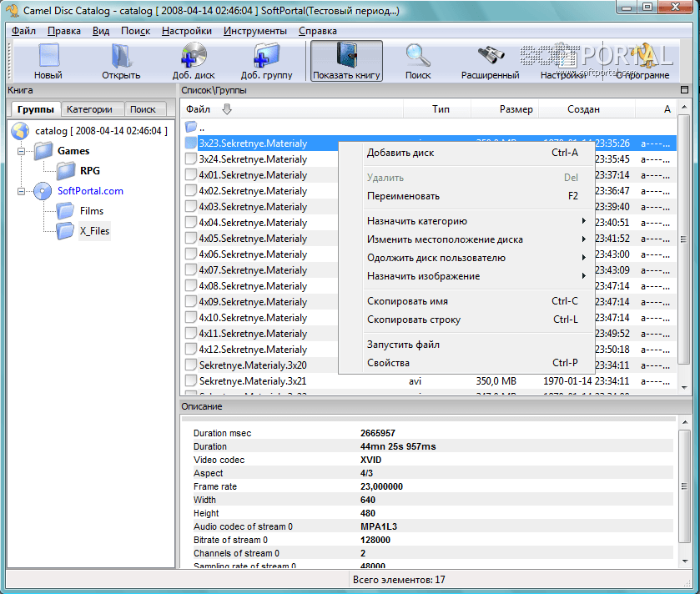Tick the checkbox for 4x01.Sekretnye.Materialy
Screen dimensions: 700x594
tap(191, 175)
